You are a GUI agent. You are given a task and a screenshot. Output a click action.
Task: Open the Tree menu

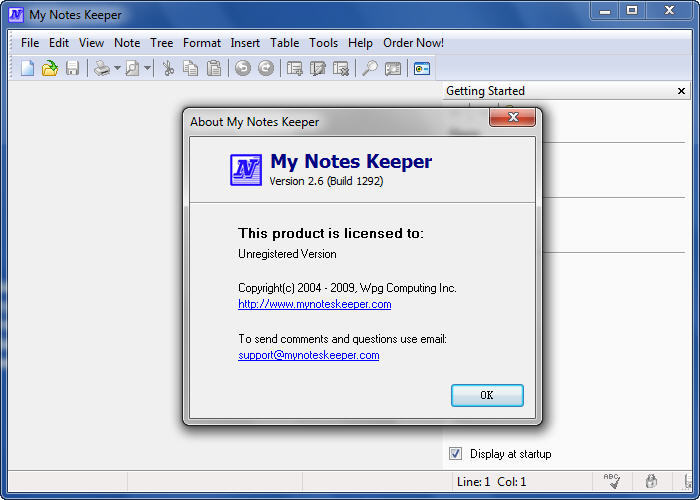pyautogui.click(x=161, y=43)
